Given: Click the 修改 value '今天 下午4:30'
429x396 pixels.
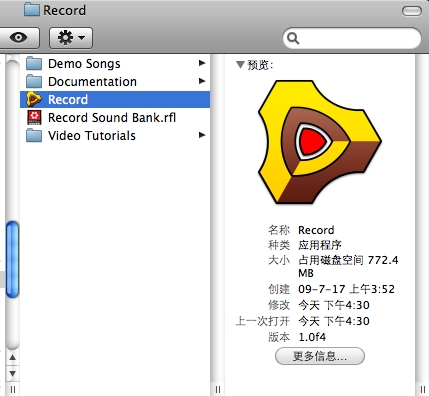Looking at the screenshot, I should point(334,305).
